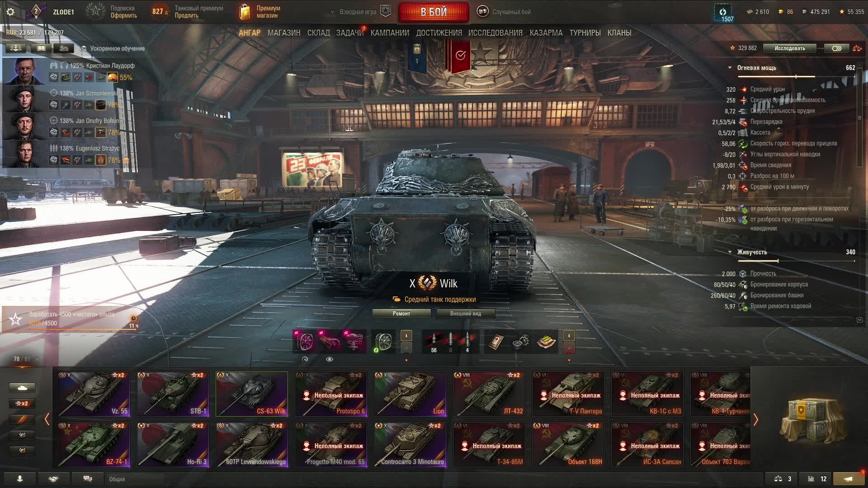The image size is (868, 488).
Task: Collapse the Живучесть stats section
Action: (x=730, y=252)
